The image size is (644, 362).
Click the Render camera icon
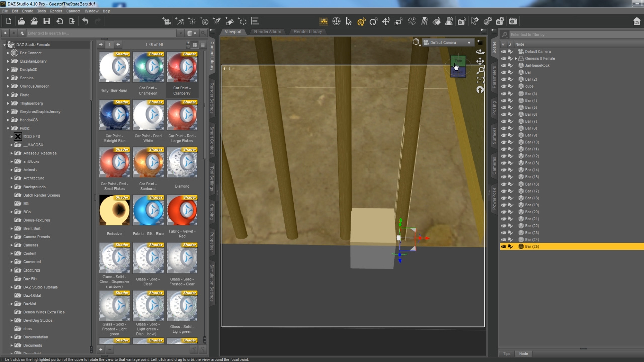click(x=513, y=21)
